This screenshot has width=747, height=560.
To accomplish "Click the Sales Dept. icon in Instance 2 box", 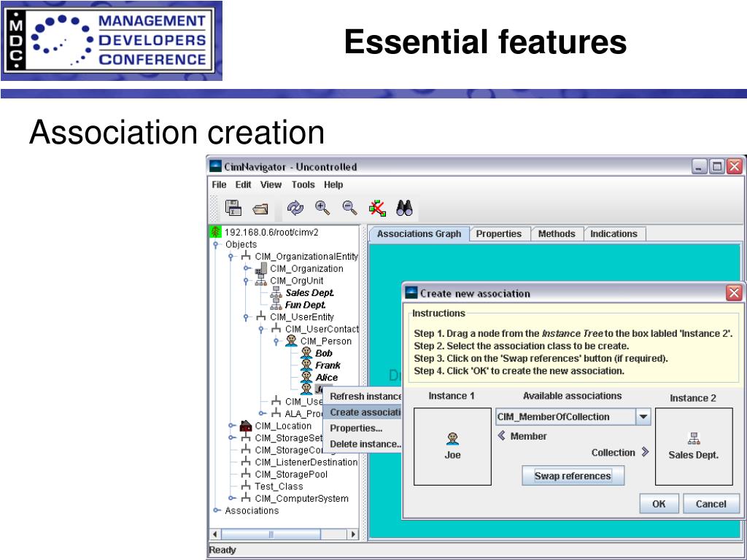I will (694, 438).
